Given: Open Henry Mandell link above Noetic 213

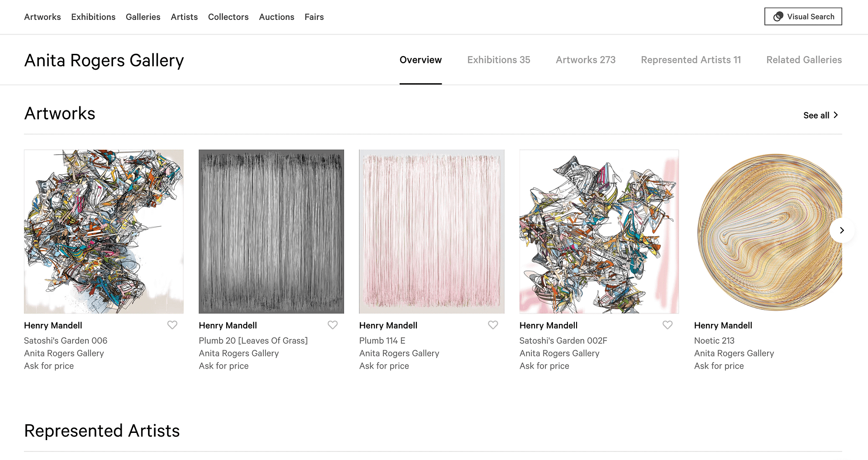Looking at the screenshot, I should tap(723, 325).
